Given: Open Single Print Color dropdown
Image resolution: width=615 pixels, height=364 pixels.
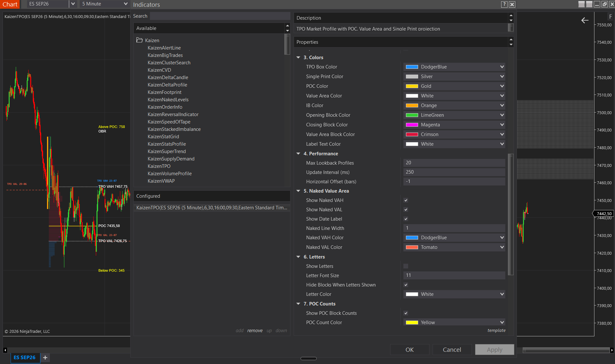Looking at the screenshot, I should pyautogui.click(x=454, y=77).
